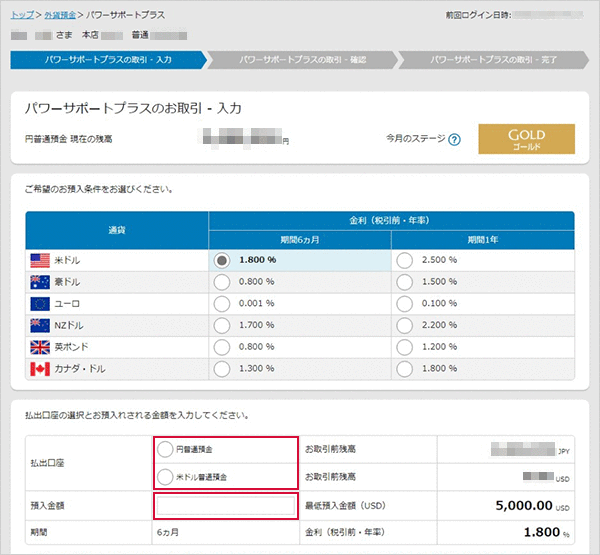Click the US flag icon for 米ドル
Image resolution: width=600 pixels, height=555 pixels.
(x=40, y=260)
